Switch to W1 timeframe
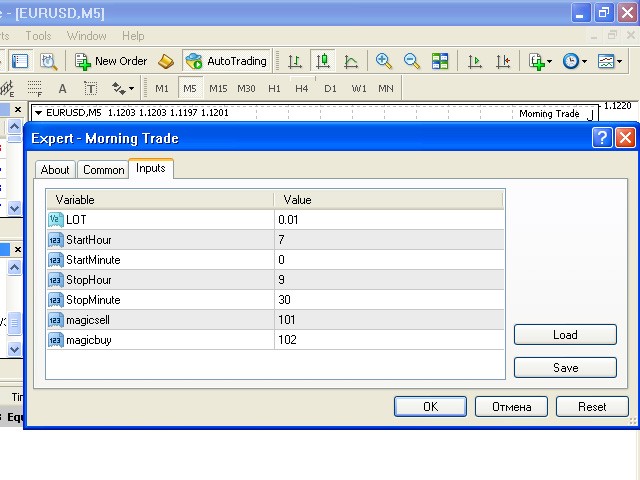 point(359,89)
